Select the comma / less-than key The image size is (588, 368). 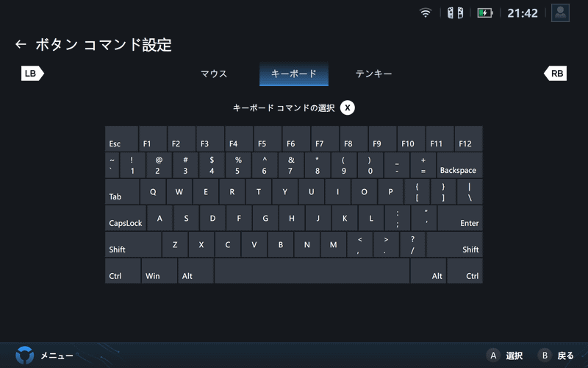[x=359, y=244]
